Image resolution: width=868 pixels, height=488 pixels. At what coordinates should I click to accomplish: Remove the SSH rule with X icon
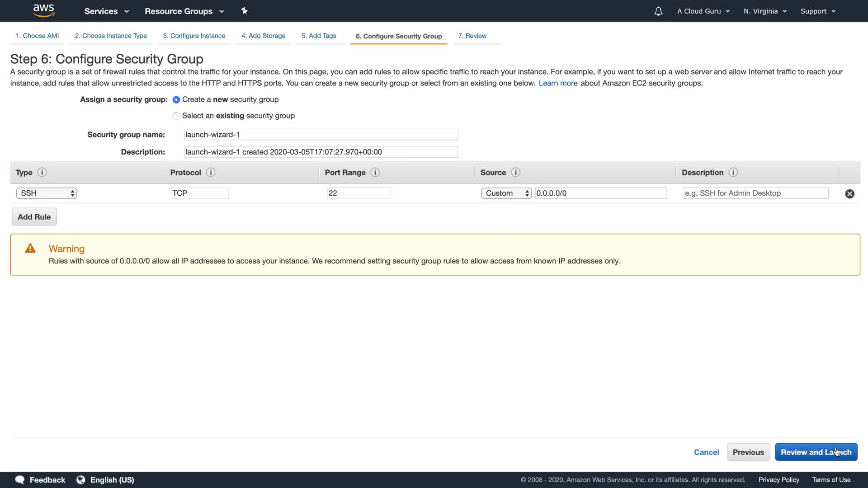pyautogui.click(x=849, y=194)
